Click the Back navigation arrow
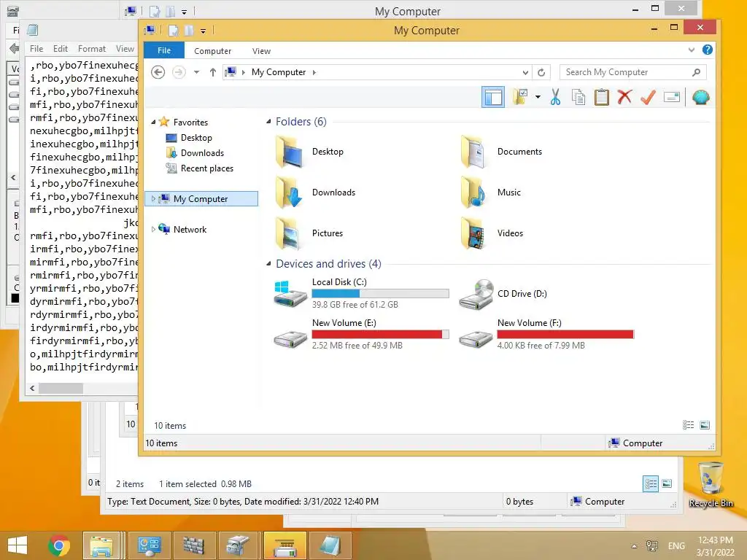This screenshot has height=560, width=747. (x=158, y=72)
